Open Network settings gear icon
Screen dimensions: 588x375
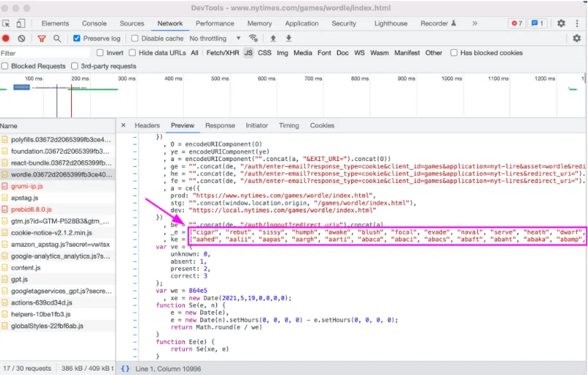coord(577,38)
